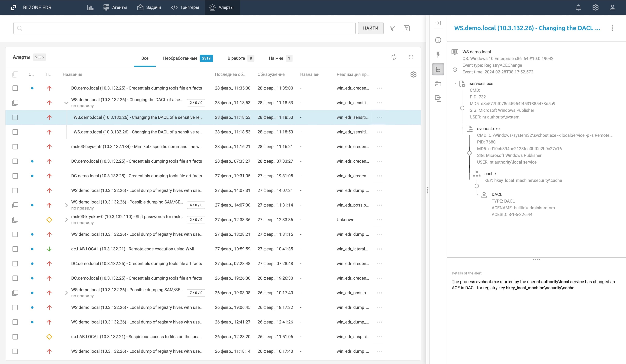The image size is (626, 364).
Task: Open the info tab in side panel
Action: tap(438, 40)
